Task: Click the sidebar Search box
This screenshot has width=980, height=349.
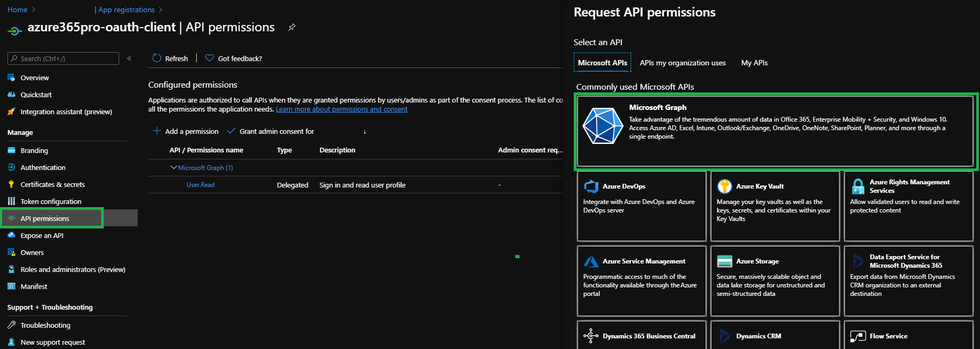Action: tap(63, 58)
